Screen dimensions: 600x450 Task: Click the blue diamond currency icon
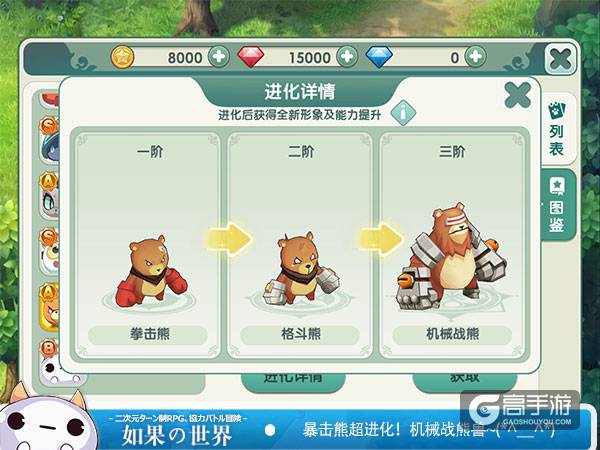(x=379, y=57)
